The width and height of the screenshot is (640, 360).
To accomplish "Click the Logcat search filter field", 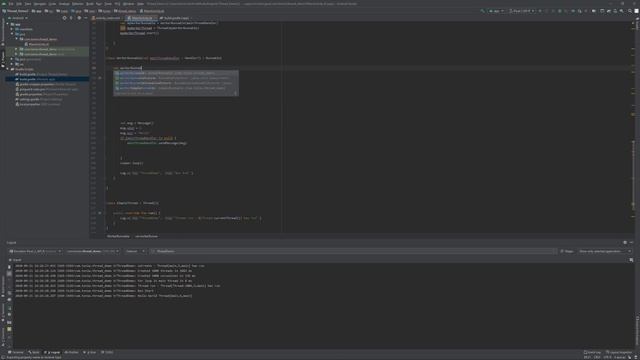I will 353,251.
